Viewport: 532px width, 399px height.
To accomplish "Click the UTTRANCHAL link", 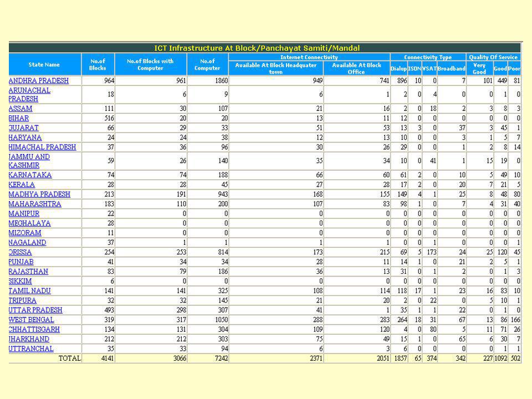I will 31,349.
